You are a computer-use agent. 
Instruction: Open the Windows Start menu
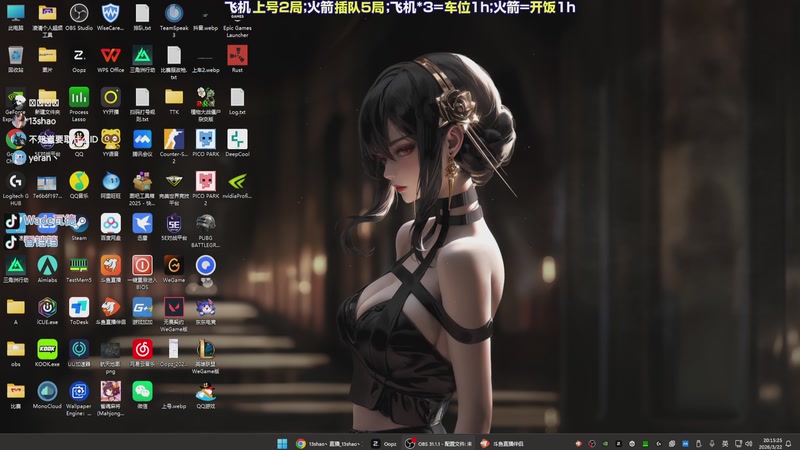(282, 443)
